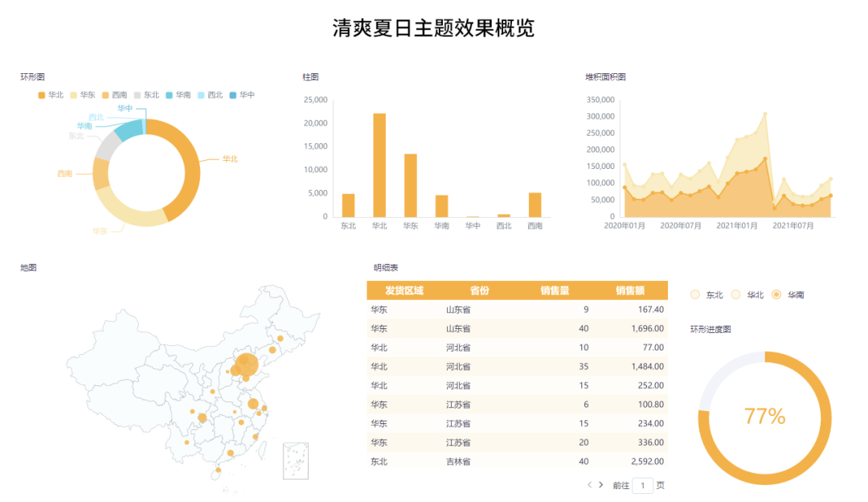Click the 堆积面积图 heading
This screenshot has height=502, width=868.
606,77
